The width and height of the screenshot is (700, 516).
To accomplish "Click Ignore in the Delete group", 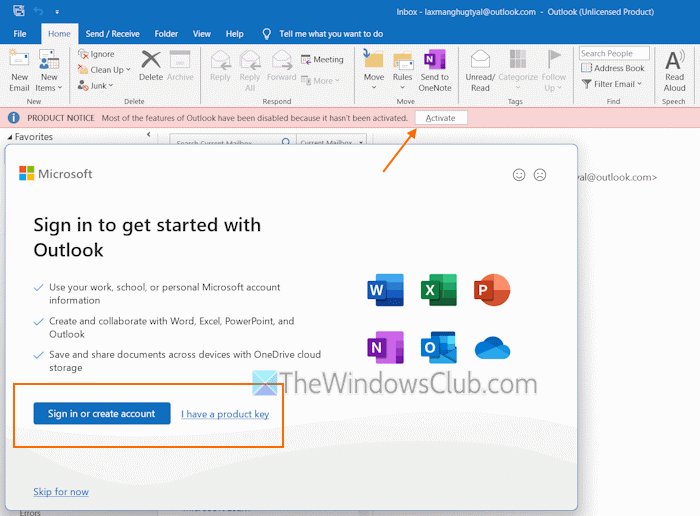I will pyautogui.click(x=97, y=54).
